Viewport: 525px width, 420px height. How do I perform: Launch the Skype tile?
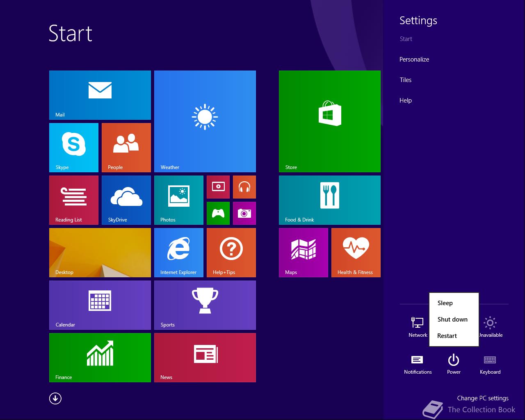tap(74, 148)
